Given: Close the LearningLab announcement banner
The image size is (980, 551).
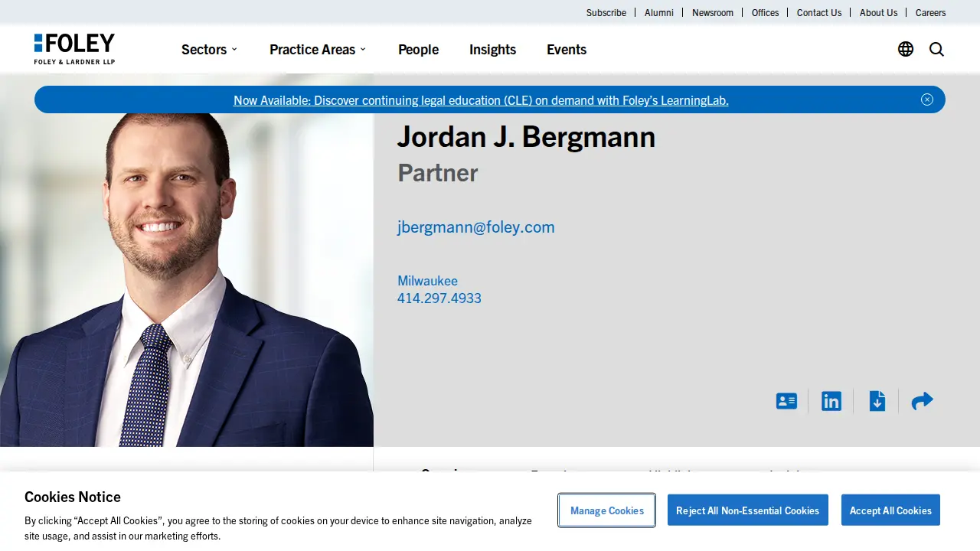Looking at the screenshot, I should (927, 99).
